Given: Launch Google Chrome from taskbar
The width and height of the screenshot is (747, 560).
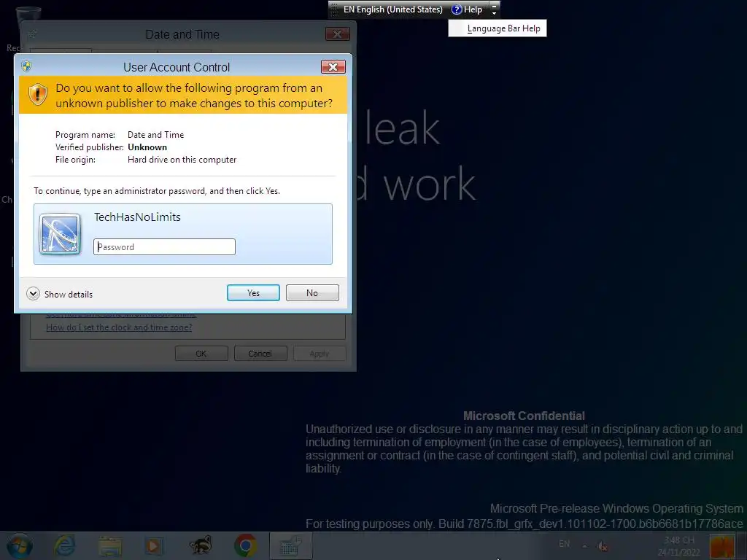Looking at the screenshot, I should (x=245, y=545).
